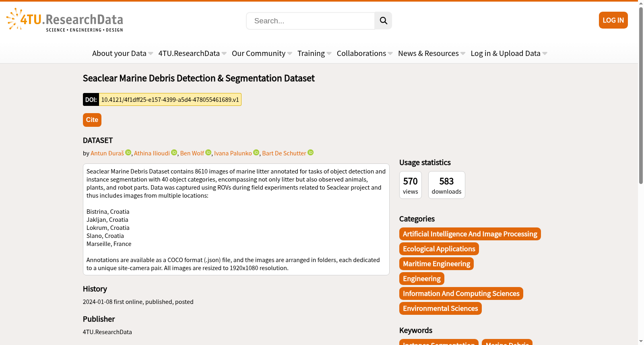Click the text 'Lokrum, Croatia'
The image size is (644, 345).
tap(108, 228)
